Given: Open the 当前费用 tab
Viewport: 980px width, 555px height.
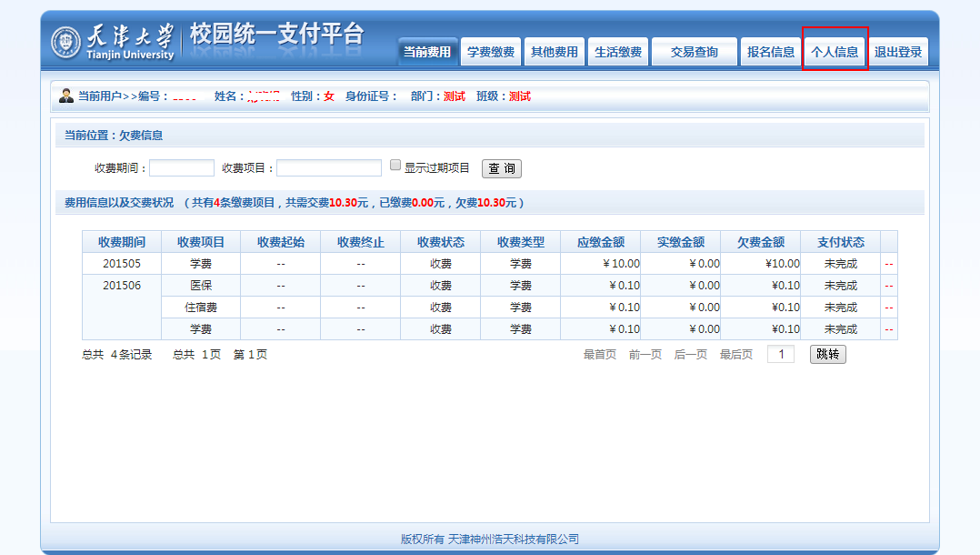Looking at the screenshot, I should 427,52.
